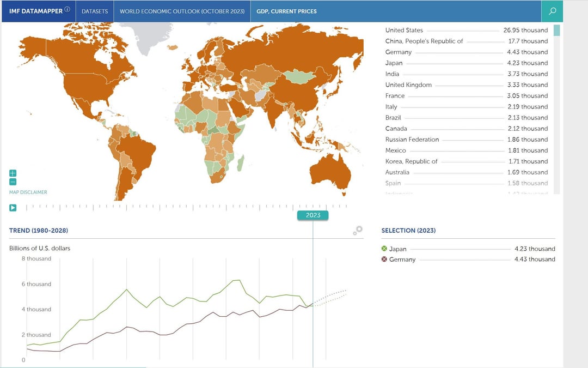Click the search magnifier icon

tap(552, 11)
